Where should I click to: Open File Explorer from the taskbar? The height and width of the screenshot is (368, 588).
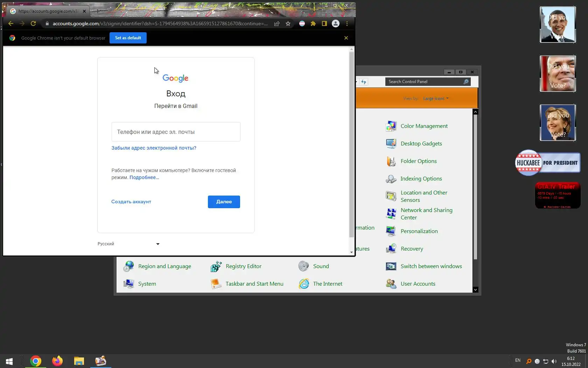(79, 361)
